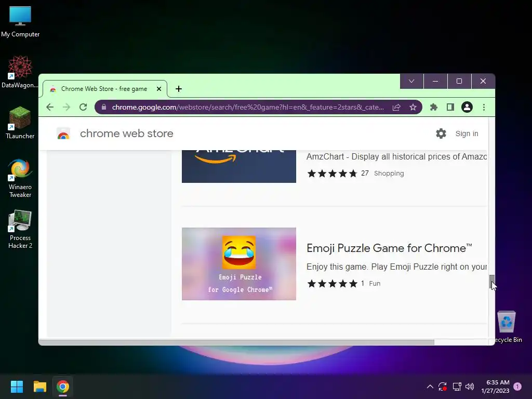The height and width of the screenshot is (399, 532).
Task: Click Sign in on the Web Store
Action: click(467, 134)
